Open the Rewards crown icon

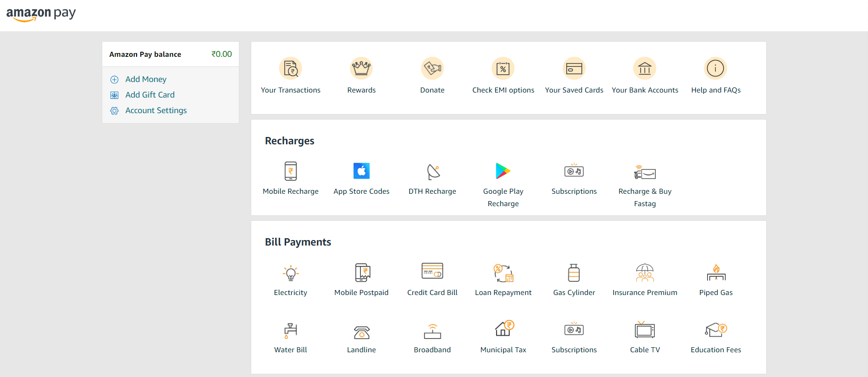[361, 68]
